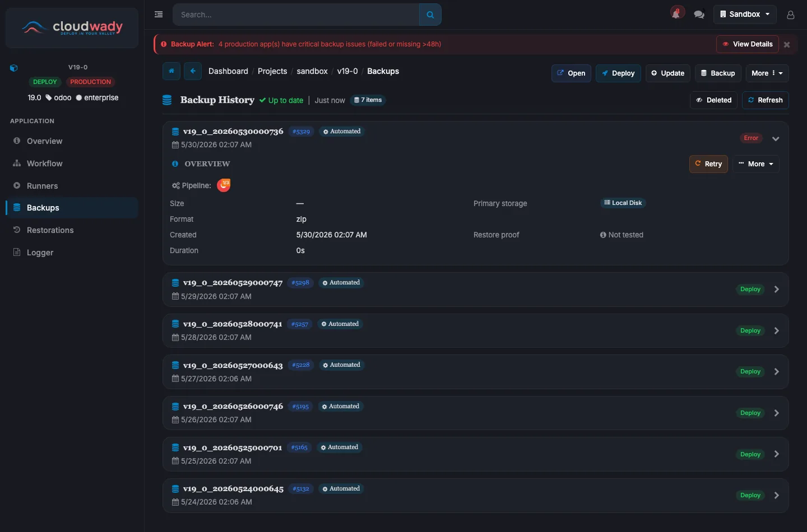Click the database icon of backup v19_0_20260526000746

175,407
